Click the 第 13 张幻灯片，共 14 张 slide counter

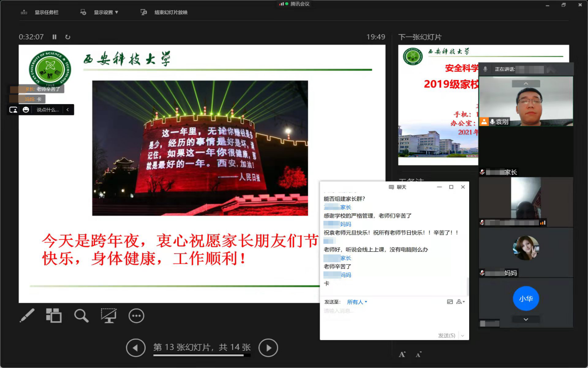click(x=202, y=347)
